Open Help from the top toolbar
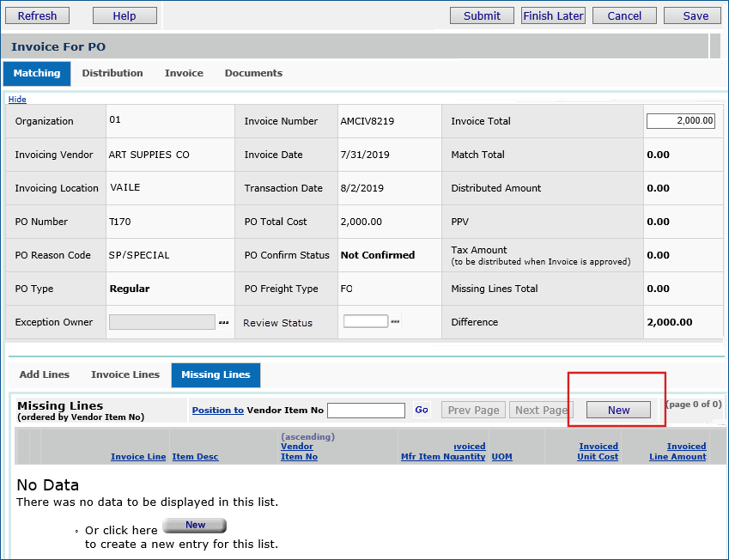The image size is (729, 560). pyautogui.click(x=125, y=15)
